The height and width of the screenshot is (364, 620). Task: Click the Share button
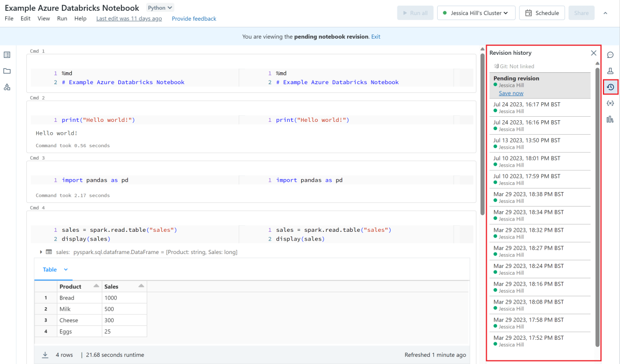click(581, 13)
